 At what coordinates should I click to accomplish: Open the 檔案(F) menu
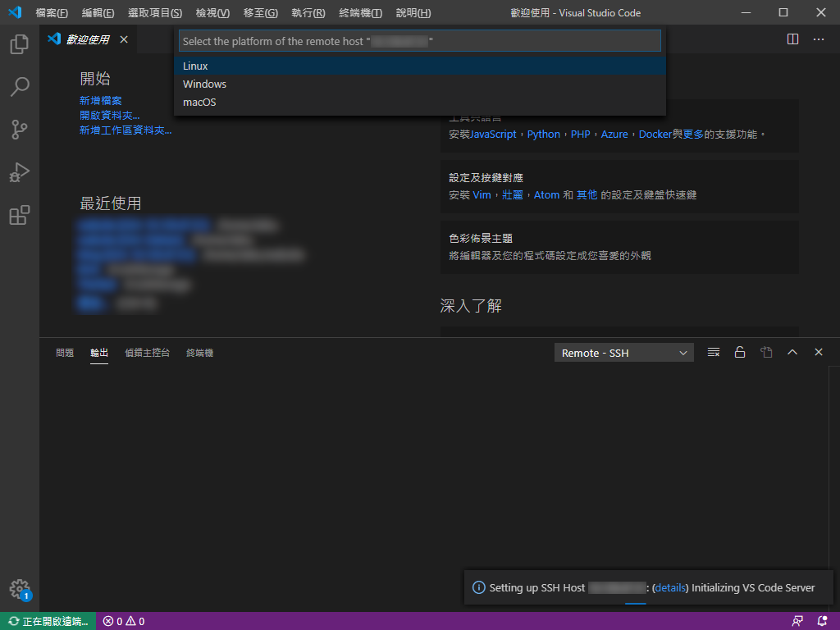(52, 13)
